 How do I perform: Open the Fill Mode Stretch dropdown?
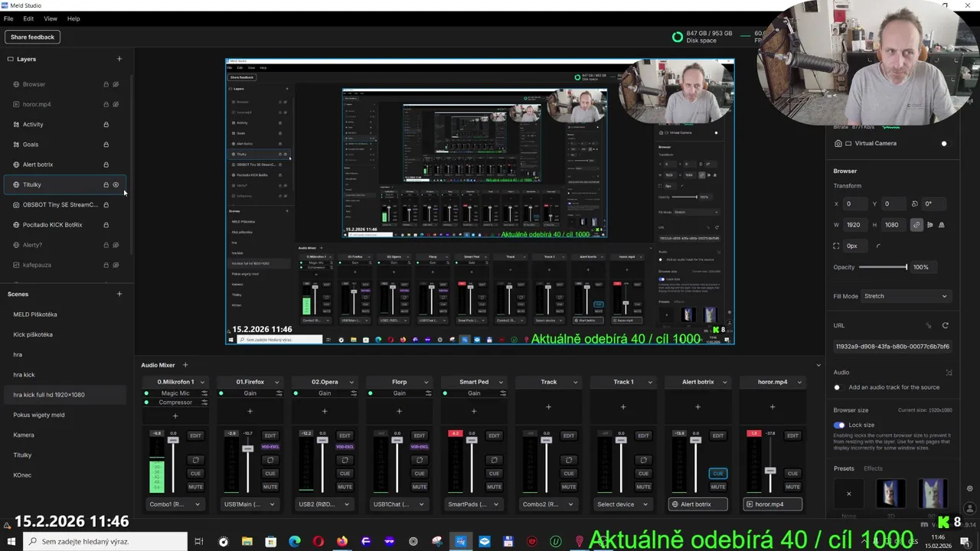click(x=905, y=296)
